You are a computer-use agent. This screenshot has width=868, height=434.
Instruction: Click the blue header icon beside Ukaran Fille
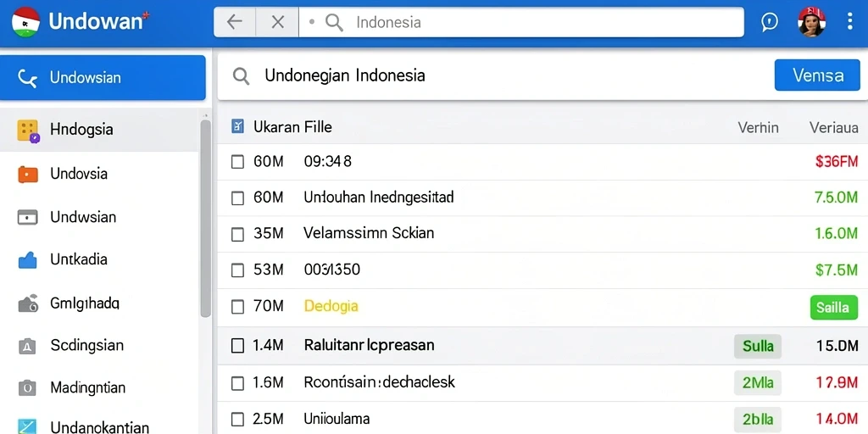click(237, 127)
